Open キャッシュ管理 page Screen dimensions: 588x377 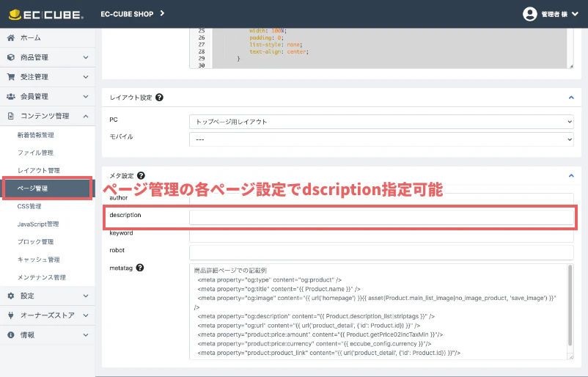[x=39, y=259]
